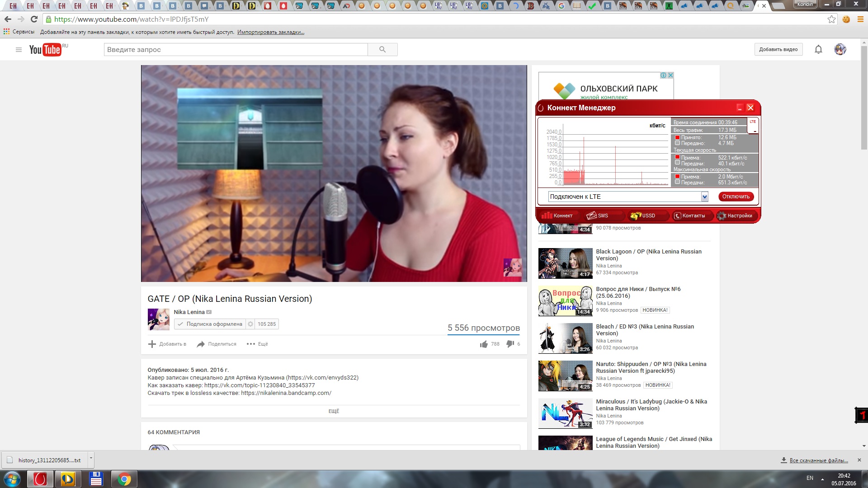
Task: Open the Добавить в playlist menu
Action: [167, 344]
